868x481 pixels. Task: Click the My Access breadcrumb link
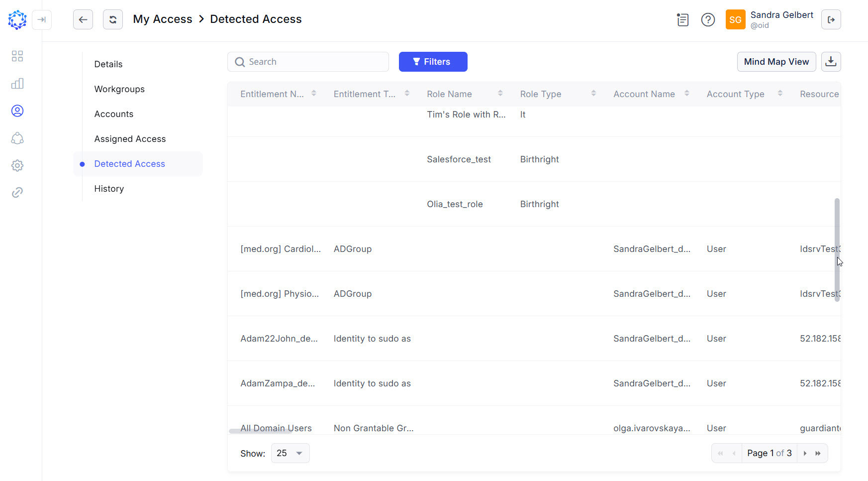pyautogui.click(x=163, y=19)
